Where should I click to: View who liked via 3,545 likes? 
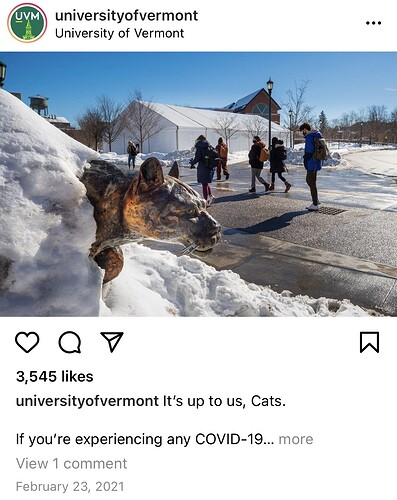55,377
